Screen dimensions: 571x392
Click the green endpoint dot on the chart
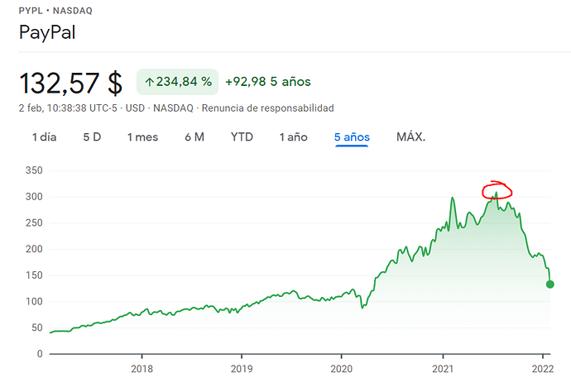coord(550,284)
